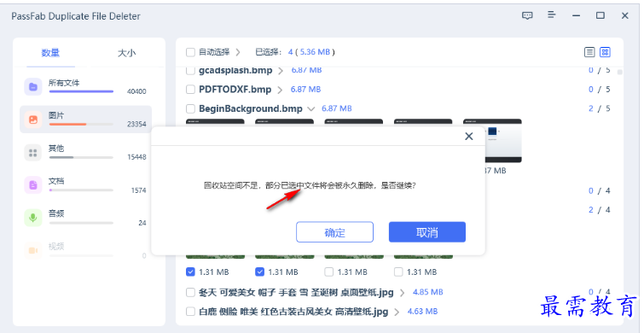Click the 其他 category progress bar
The width and height of the screenshot is (644, 333).
[81, 157]
